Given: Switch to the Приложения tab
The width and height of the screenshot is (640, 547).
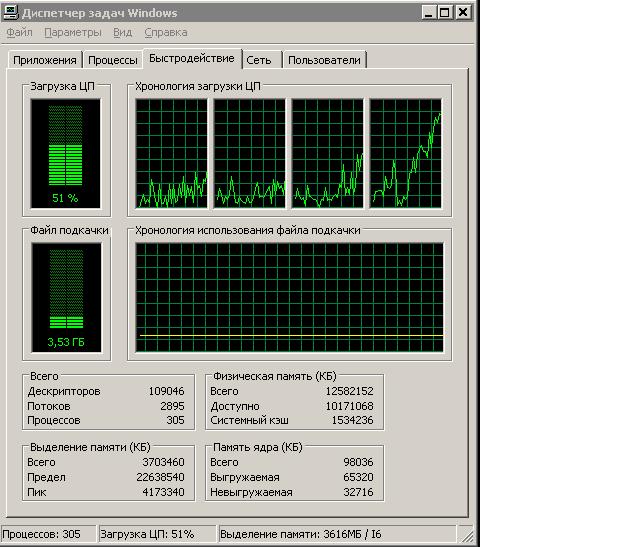Looking at the screenshot, I should 44,60.
